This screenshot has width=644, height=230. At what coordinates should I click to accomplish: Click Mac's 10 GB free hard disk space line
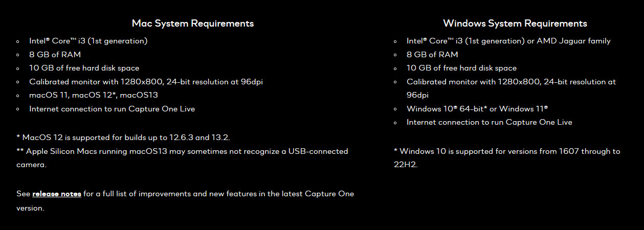(x=84, y=68)
